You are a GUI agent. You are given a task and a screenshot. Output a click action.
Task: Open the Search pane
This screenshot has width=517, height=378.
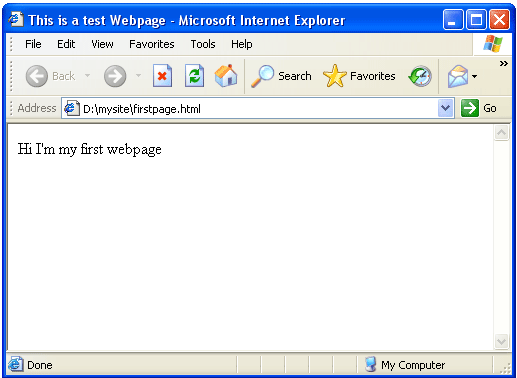click(281, 76)
